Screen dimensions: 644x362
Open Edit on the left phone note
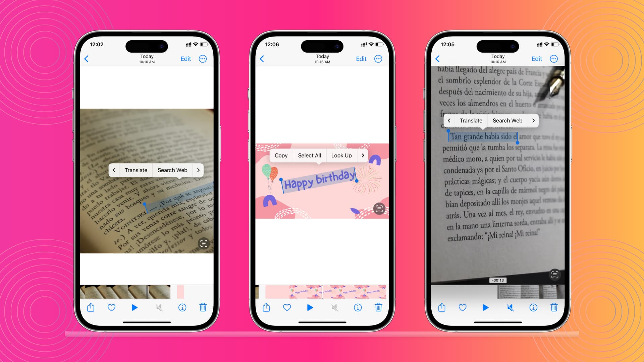(185, 58)
